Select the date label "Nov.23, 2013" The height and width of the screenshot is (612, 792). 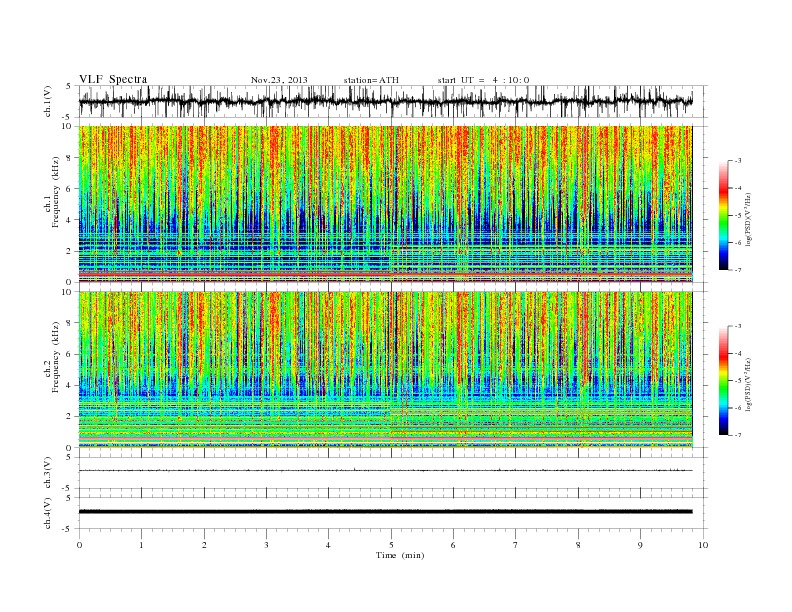[x=279, y=80]
